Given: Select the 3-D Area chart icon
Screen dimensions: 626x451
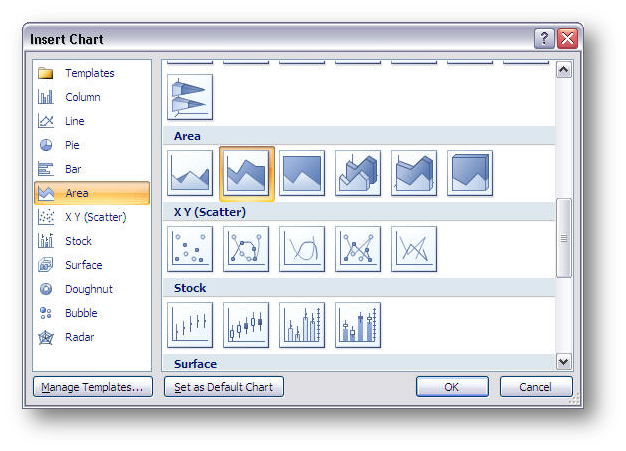Looking at the screenshot, I should pyautogui.click(x=358, y=172).
